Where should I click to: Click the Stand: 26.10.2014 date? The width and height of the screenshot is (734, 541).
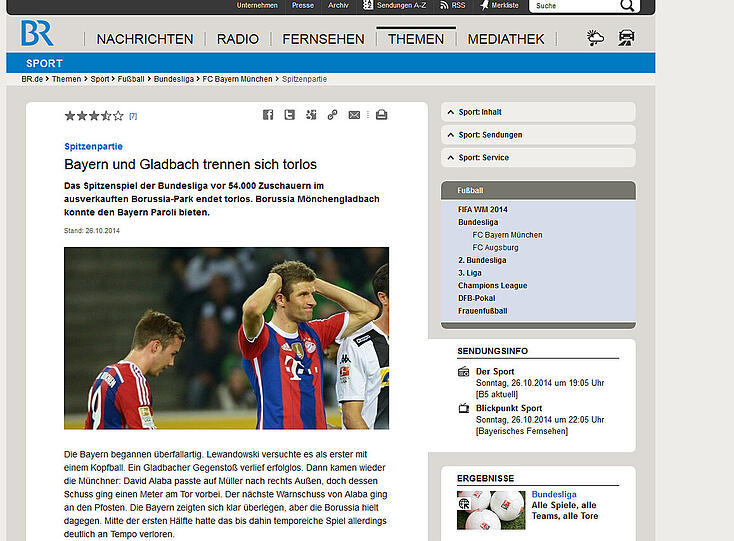pyautogui.click(x=92, y=231)
